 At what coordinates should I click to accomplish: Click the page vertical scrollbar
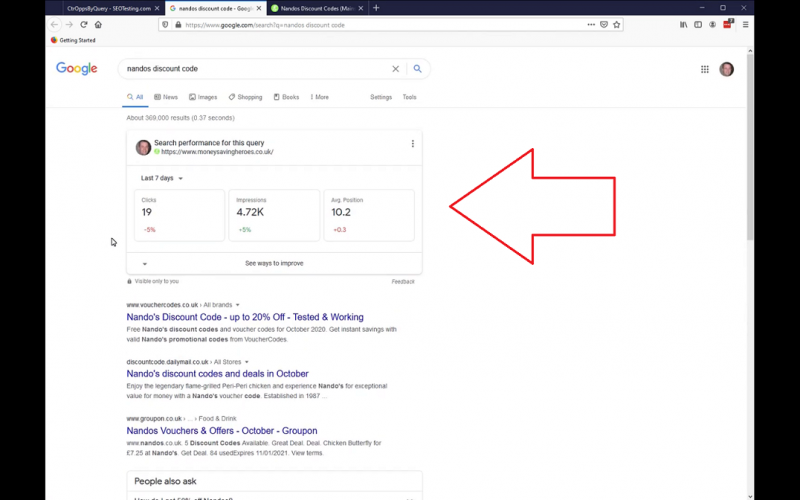(x=750, y=147)
